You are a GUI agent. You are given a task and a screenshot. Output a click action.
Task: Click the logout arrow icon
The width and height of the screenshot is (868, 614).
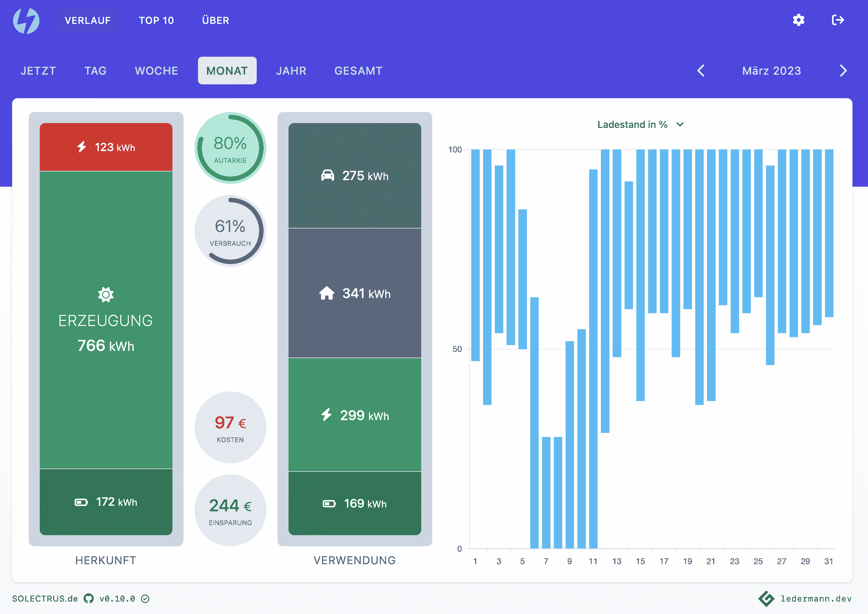[x=838, y=20]
